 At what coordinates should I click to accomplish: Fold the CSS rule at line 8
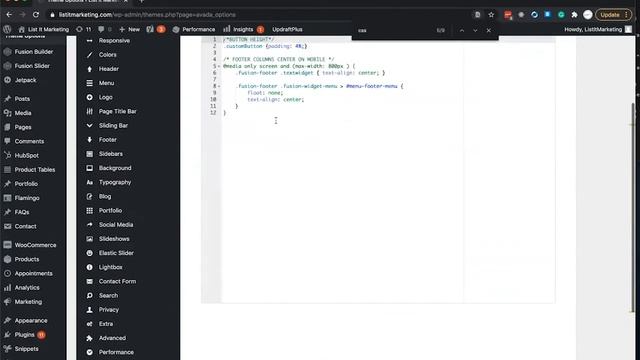(x=219, y=86)
